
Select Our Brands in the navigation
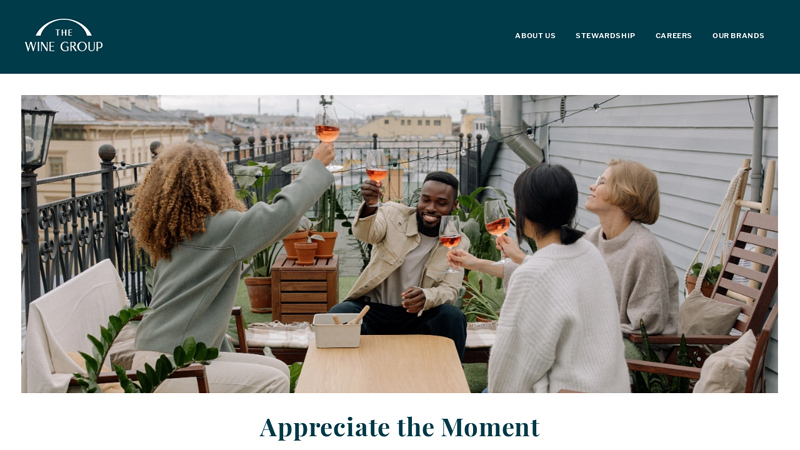(738, 36)
